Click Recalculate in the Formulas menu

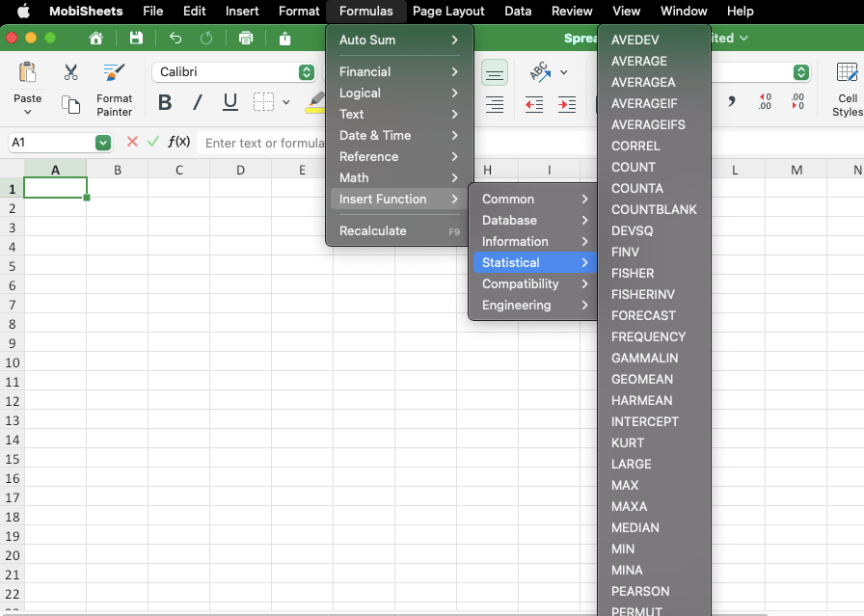[373, 230]
